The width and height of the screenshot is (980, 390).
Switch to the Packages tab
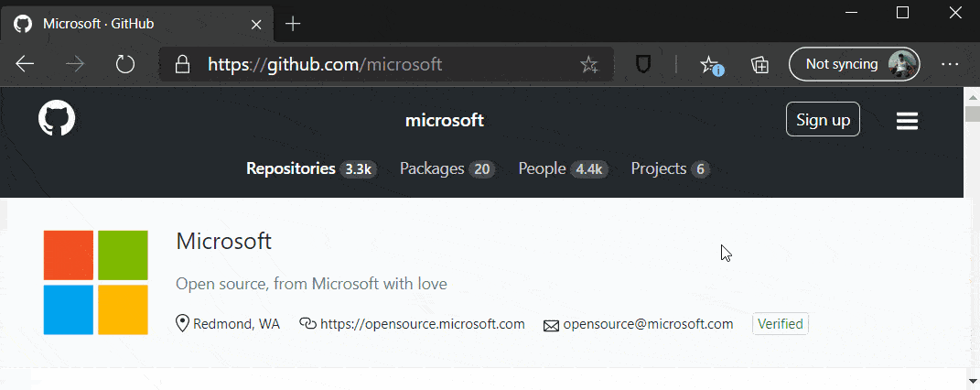(447, 168)
